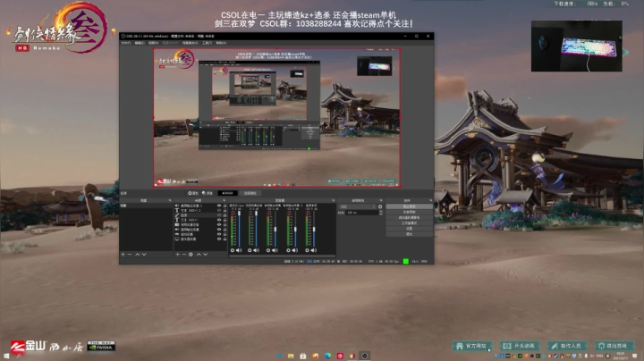This screenshot has width=644, height=361.
Task: Open File Explorer from the taskbar
Action: [x=291, y=356]
